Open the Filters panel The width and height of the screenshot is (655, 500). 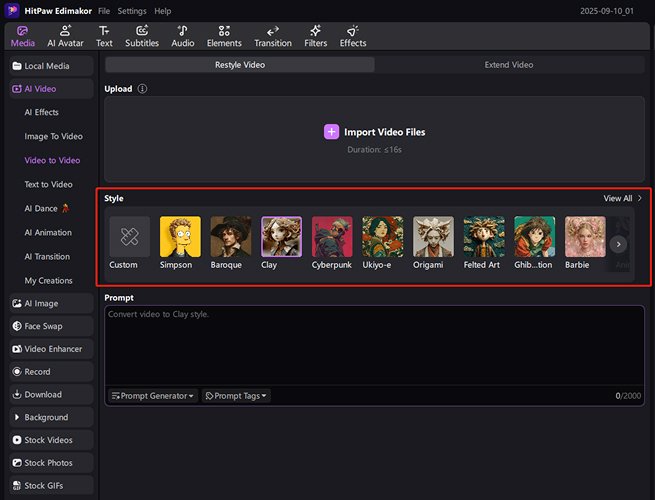(x=315, y=36)
